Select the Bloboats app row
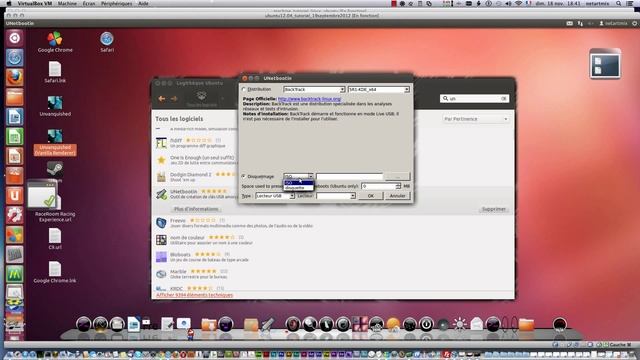This screenshot has width=640, height=360. 333,257
